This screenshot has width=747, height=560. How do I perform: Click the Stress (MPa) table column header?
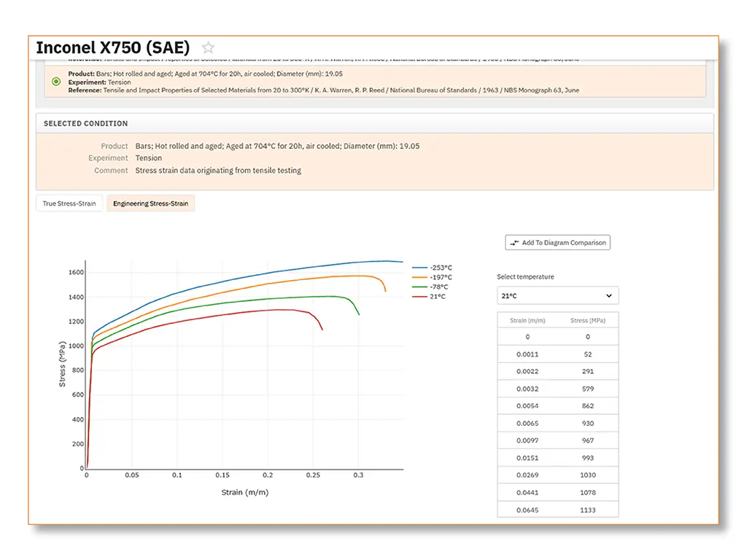pyautogui.click(x=588, y=320)
